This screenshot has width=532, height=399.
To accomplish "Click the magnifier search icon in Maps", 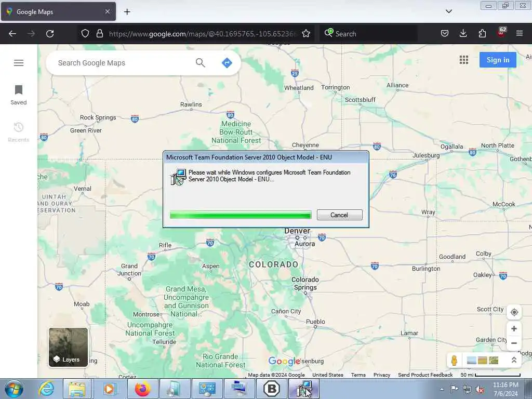I will click(200, 63).
